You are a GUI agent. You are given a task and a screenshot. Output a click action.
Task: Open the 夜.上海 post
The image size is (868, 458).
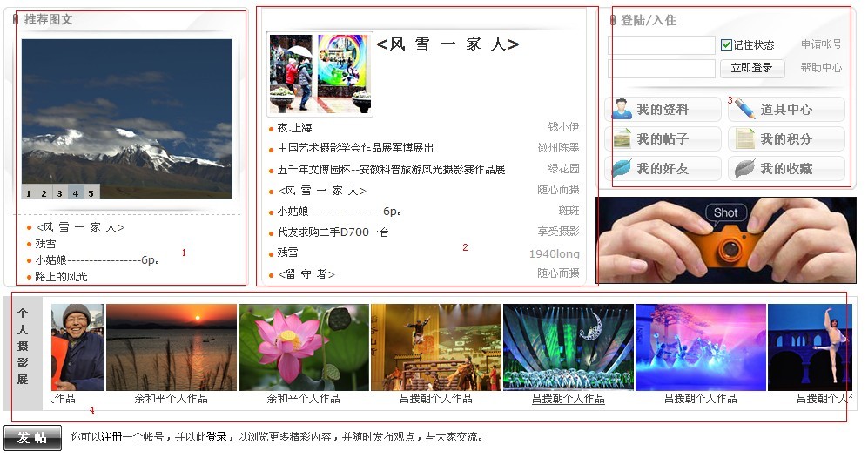pyautogui.click(x=294, y=128)
